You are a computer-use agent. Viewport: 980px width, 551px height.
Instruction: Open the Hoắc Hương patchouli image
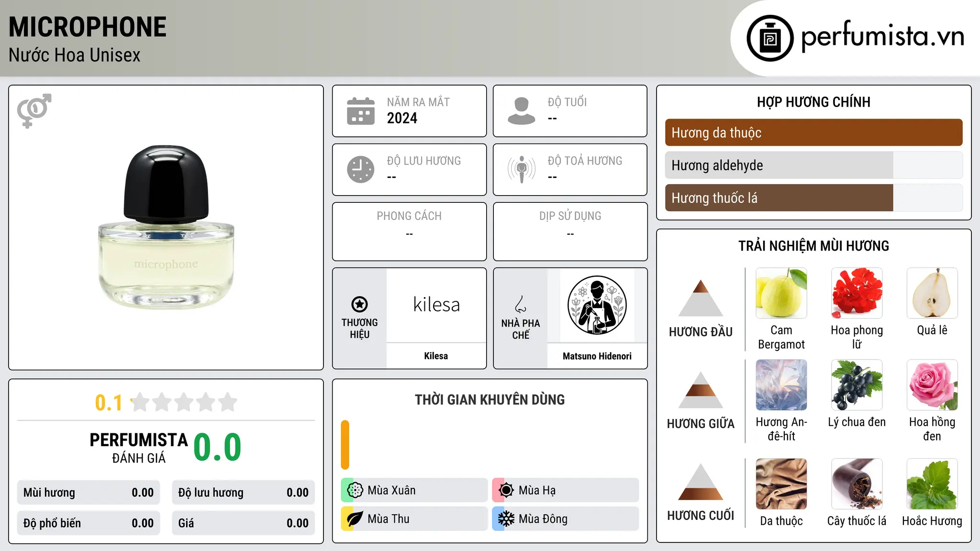(x=932, y=484)
